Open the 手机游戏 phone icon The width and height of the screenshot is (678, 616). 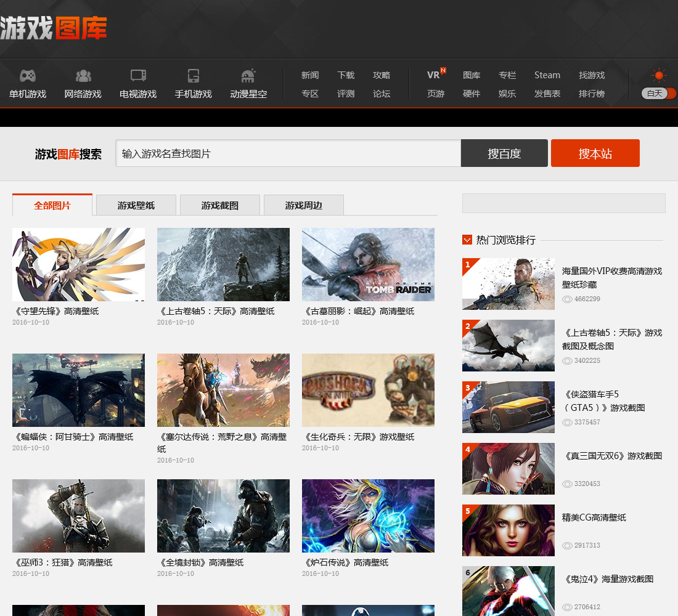194,76
